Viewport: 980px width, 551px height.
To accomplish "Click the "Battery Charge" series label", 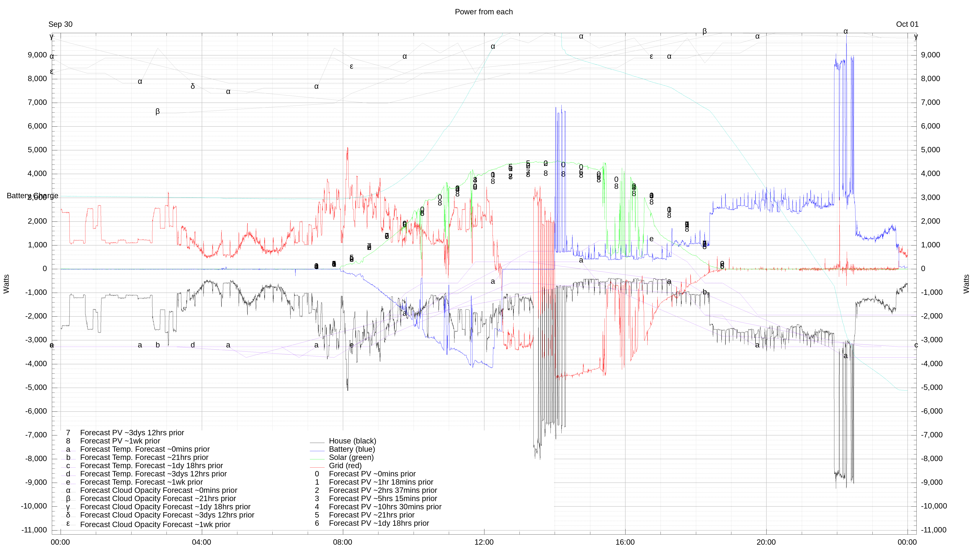I will tap(32, 196).
